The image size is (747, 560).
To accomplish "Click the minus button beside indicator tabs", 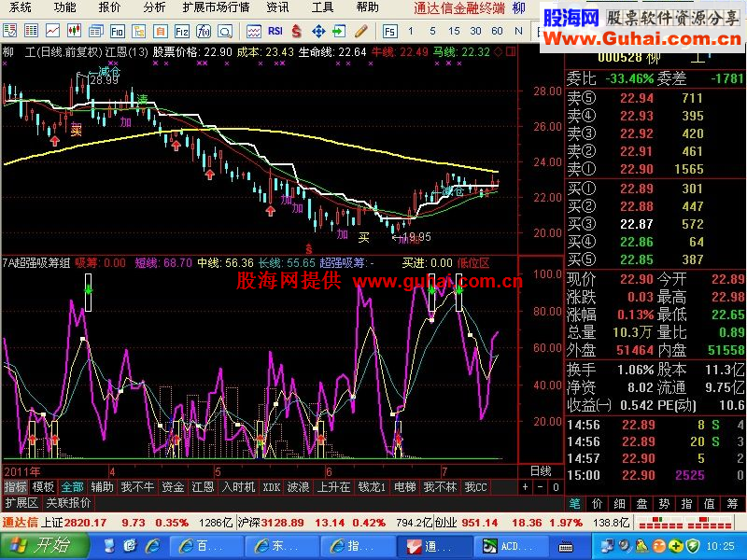I will point(541,487).
